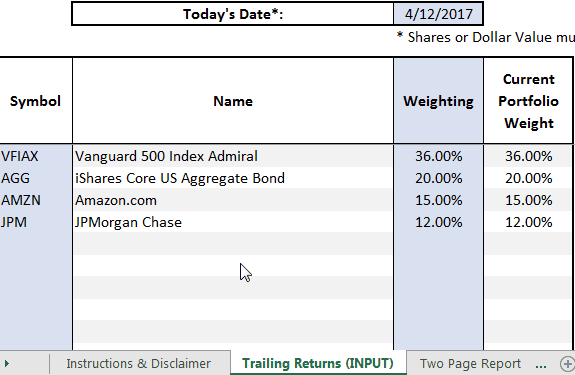The image size is (575, 375).
Task: Edit JPMorgan Chase weighting of 12.00%
Action: click(439, 222)
